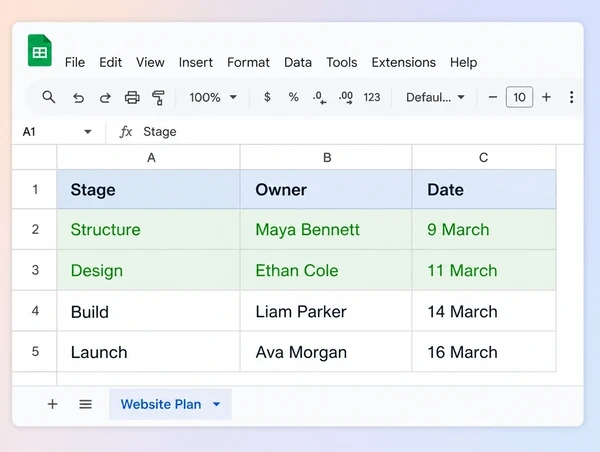Viewport: 600px width, 452px height.
Task: Format as currency with dollar icon
Action: point(267,97)
